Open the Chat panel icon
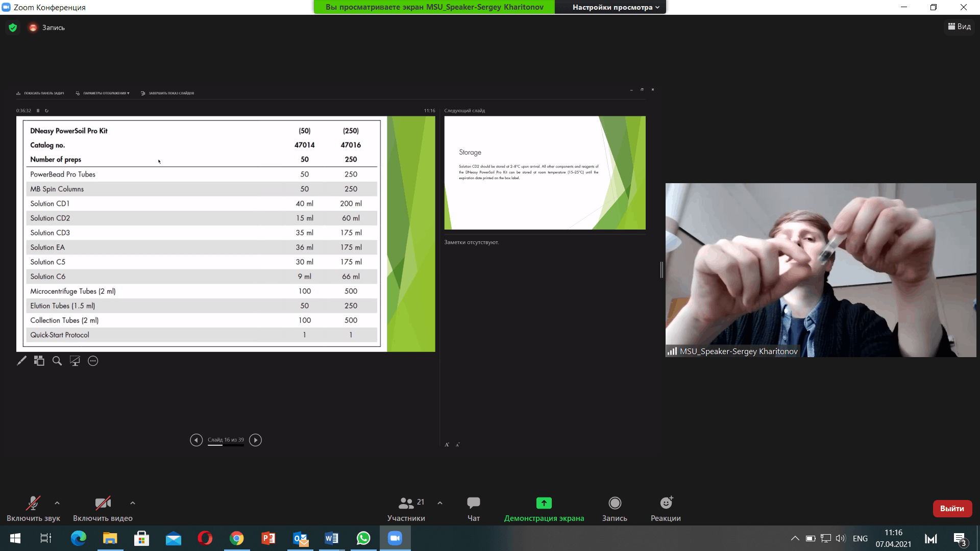The height and width of the screenshot is (551, 980). click(473, 503)
